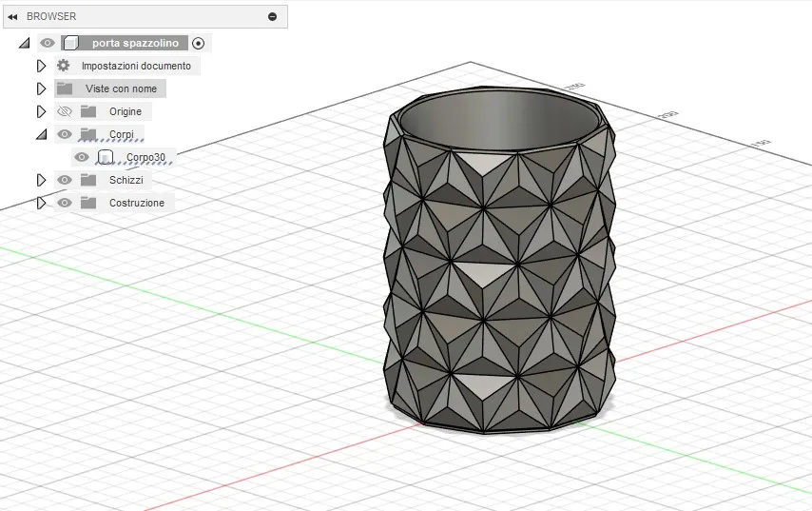
Task: Click the browser panel minus button
Action: pos(272,16)
